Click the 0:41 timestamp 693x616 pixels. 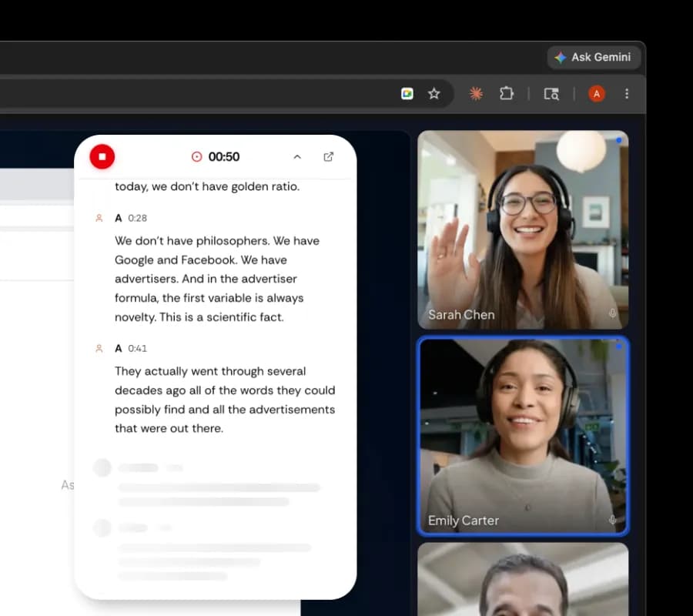tap(138, 348)
